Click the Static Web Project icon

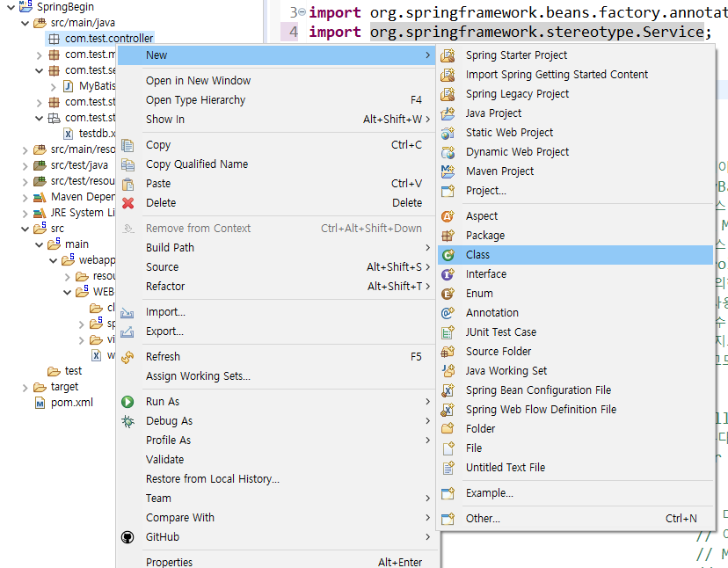[448, 133]
